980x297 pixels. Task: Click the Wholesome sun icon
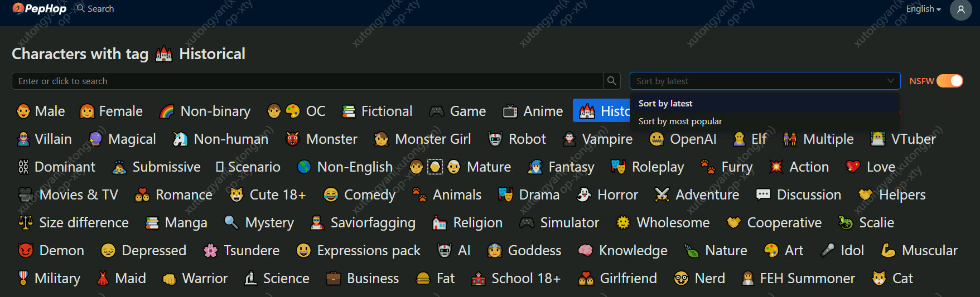tap(623, 222)
